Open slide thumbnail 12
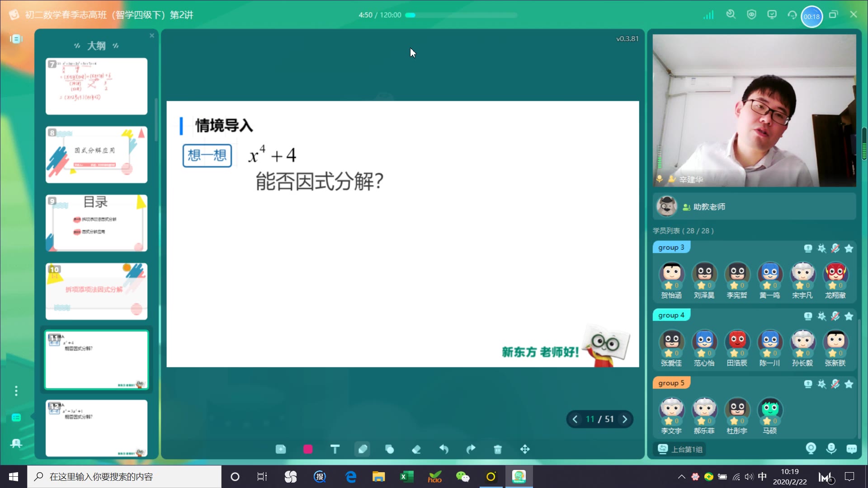The height and width of the screenshot is (488, 868). coord(96,428)
